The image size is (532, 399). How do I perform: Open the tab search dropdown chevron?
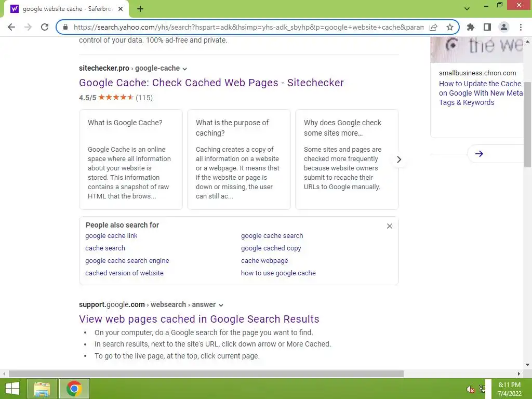point(467,9)
